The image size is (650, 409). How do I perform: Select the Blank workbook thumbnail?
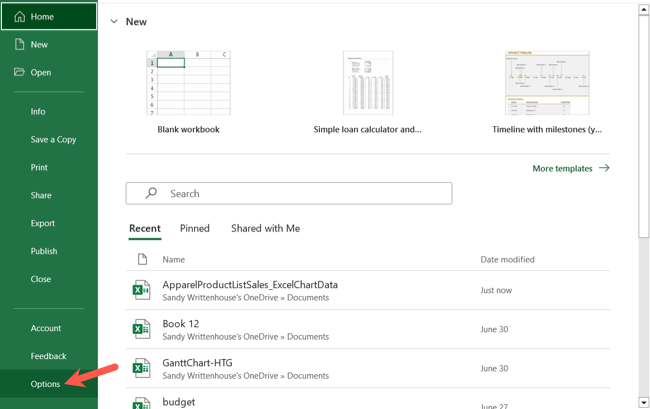tap(189, 83)
